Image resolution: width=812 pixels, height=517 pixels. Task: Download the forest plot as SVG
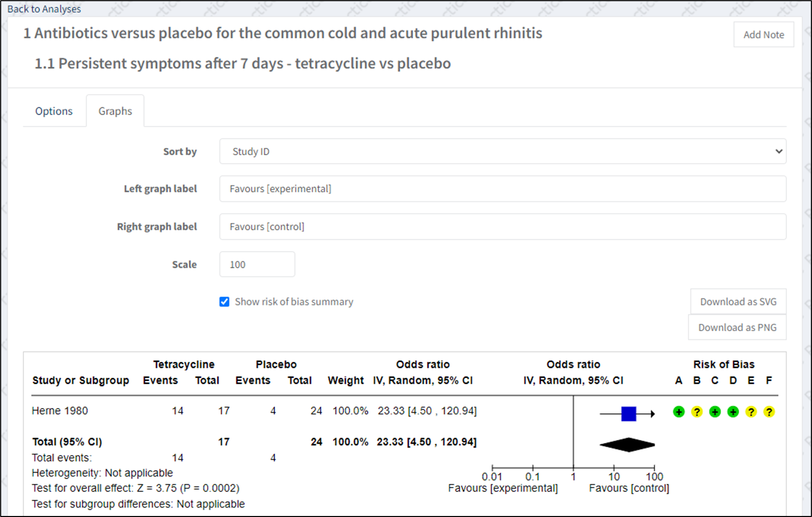click(x=738, y=302)
